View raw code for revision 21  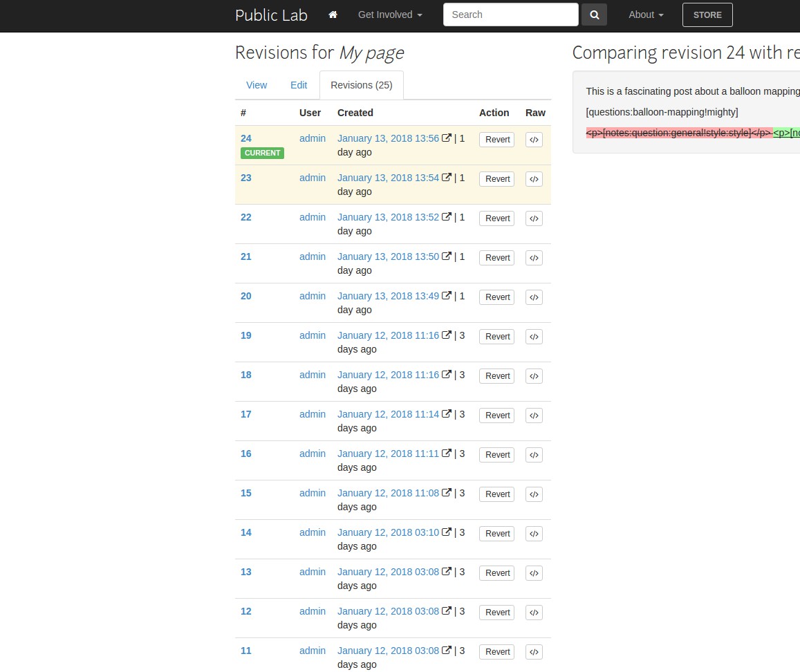(x=534, y=258)
